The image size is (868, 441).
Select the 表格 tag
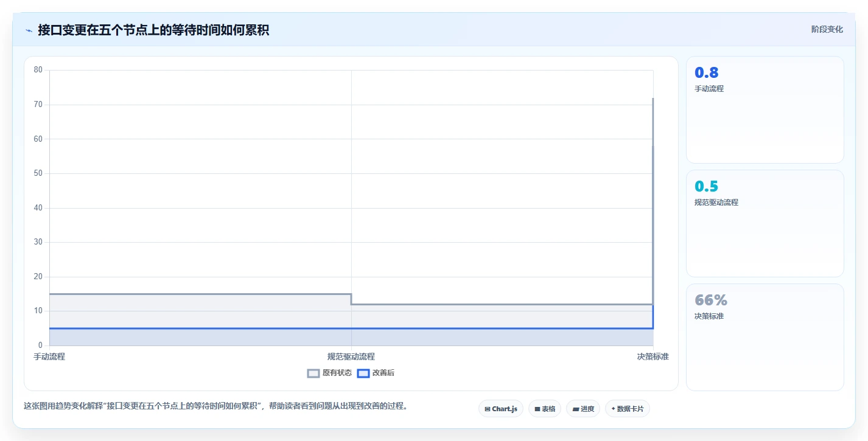tap(545, 409)
